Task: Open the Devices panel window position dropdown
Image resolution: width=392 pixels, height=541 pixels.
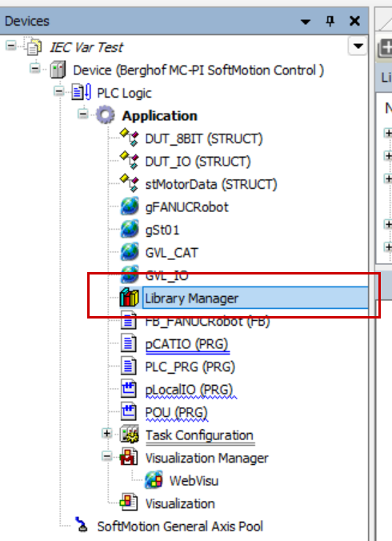Action: [x=305, y=22]
